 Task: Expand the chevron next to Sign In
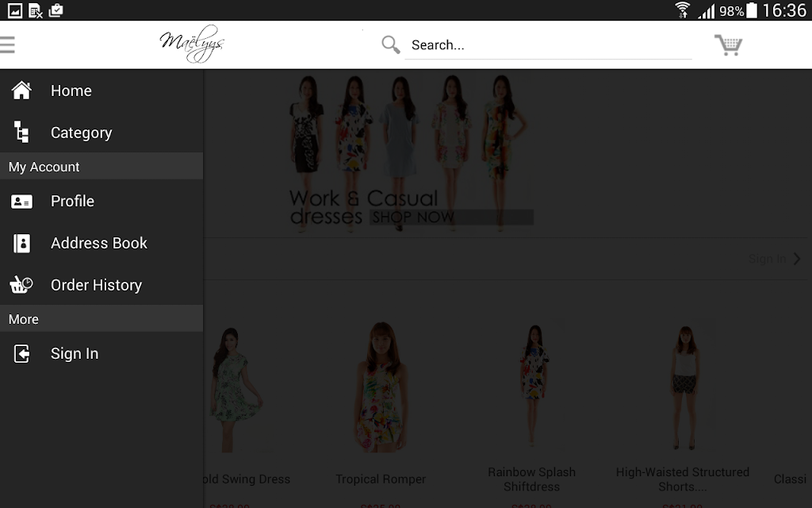click(x=798, y=259)
